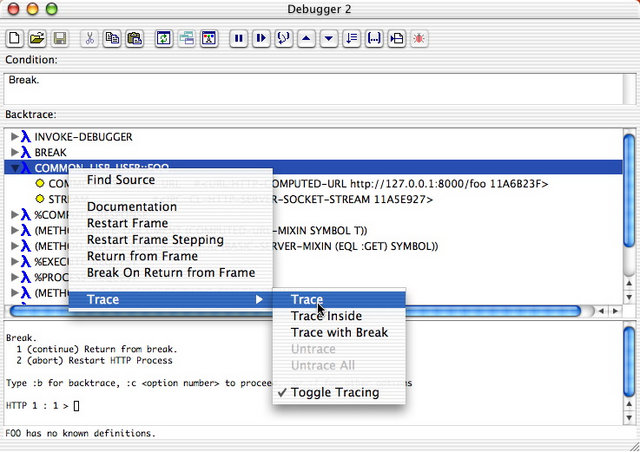640x452 pixels.
Task: Click at the HTTP 1 : 1 > listener prompt
Action: click(43, 406)
